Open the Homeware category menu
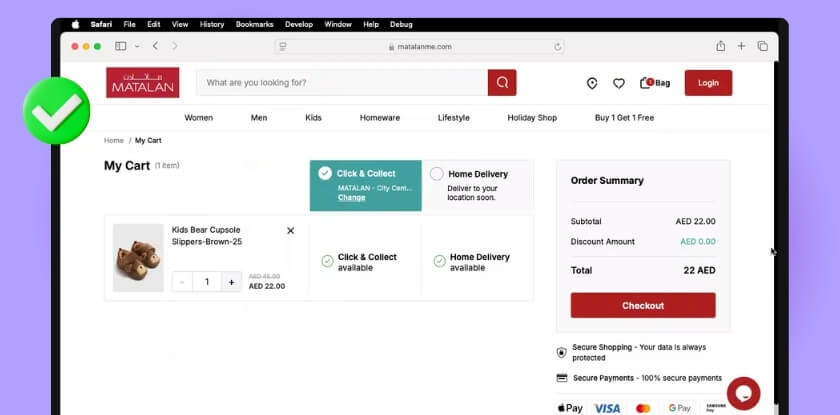 point(380,118)
